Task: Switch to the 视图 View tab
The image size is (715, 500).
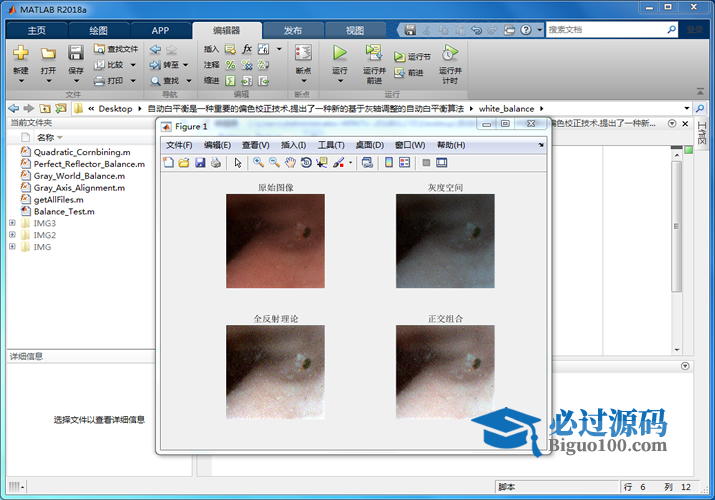Action: 355,31
